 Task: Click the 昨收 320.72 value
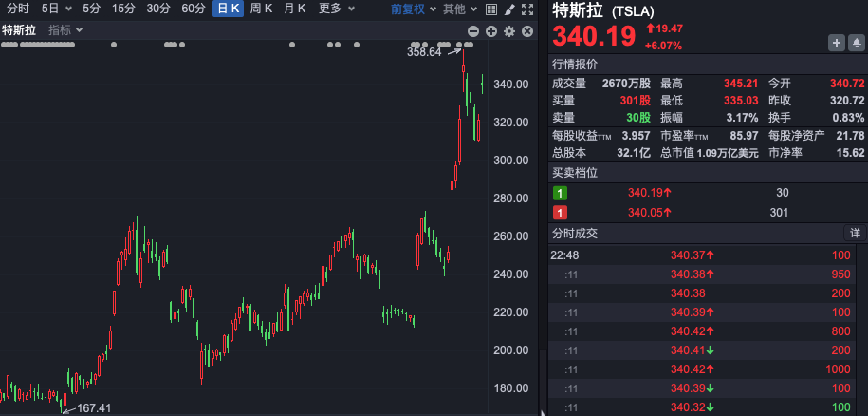[847, 101]
